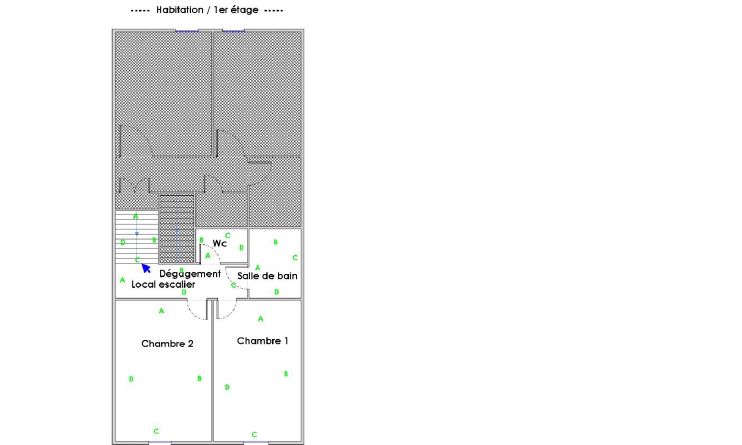Select wall marker D in Chambre 2
Viewport: 742px width, 445px height.
tap(131, 378)
